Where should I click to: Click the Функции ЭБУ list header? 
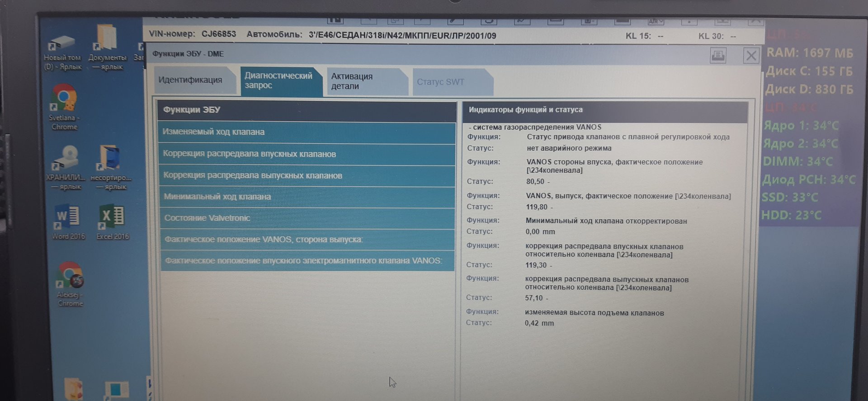(x=307, y=111)
